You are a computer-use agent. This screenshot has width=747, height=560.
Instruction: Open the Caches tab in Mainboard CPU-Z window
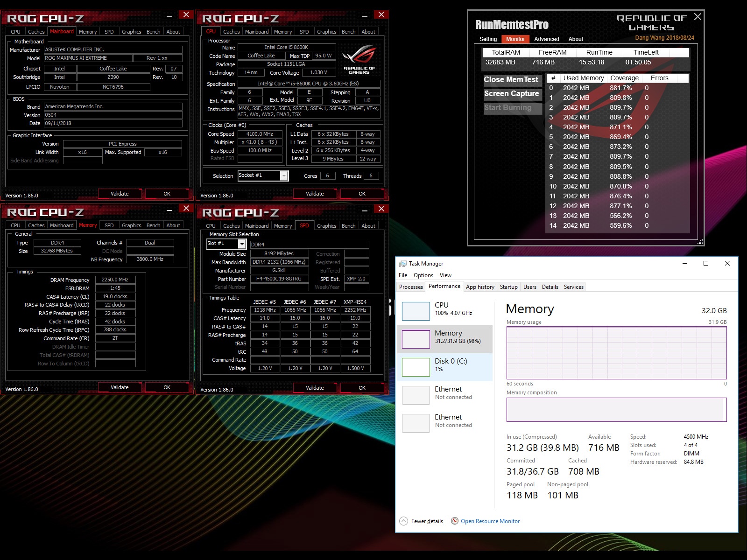[x=36, y=32]
